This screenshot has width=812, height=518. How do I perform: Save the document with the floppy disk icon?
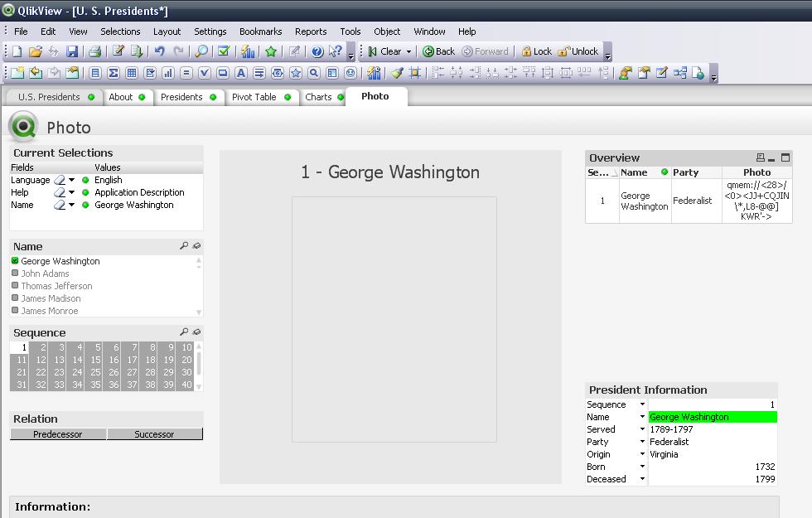point(72,51)
